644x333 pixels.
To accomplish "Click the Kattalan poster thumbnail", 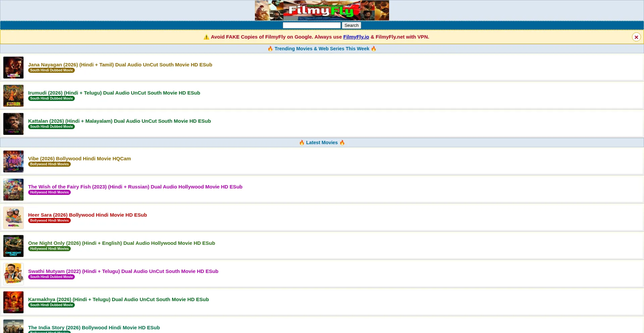I will tap(13, 124).
